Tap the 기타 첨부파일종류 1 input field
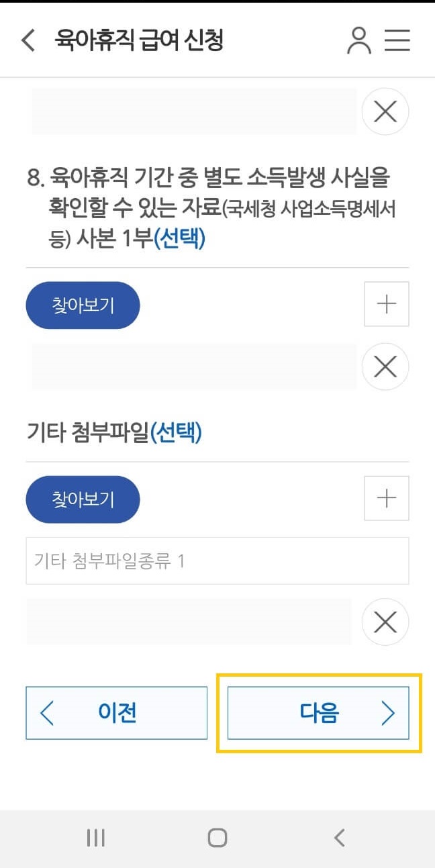The height and width of the screenshot is (868, 435). [217, 561]
